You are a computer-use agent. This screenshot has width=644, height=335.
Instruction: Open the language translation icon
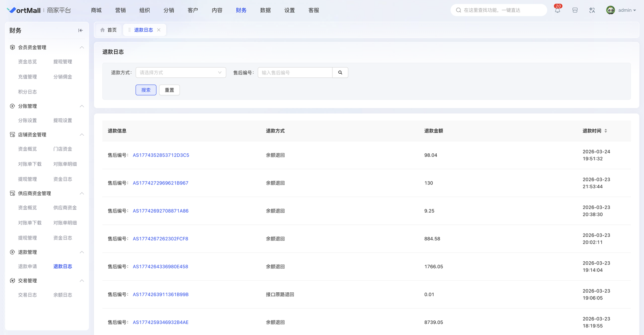[x=592, y=10]
